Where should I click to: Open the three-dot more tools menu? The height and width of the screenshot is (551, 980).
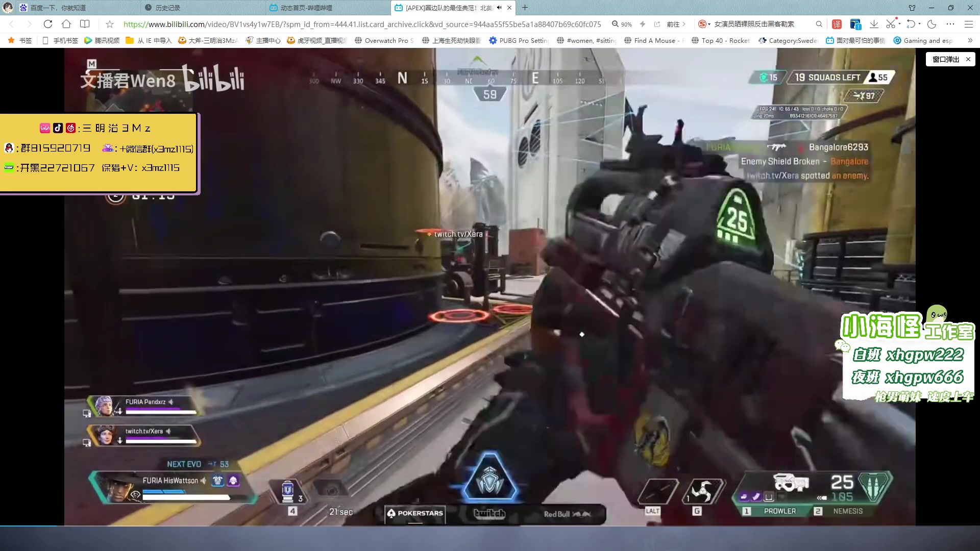[950, 24]
